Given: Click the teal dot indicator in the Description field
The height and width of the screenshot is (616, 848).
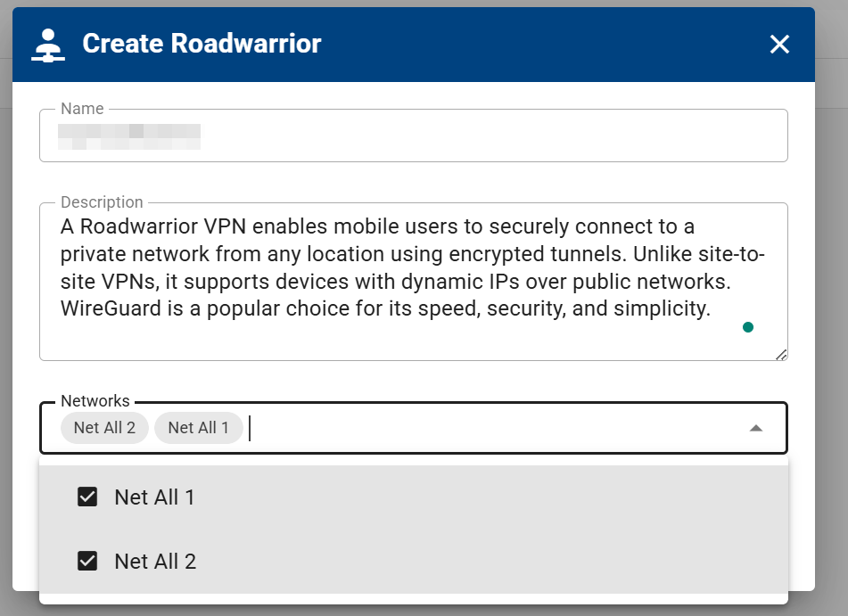Looking at the screenshot, I should [748, 327].
